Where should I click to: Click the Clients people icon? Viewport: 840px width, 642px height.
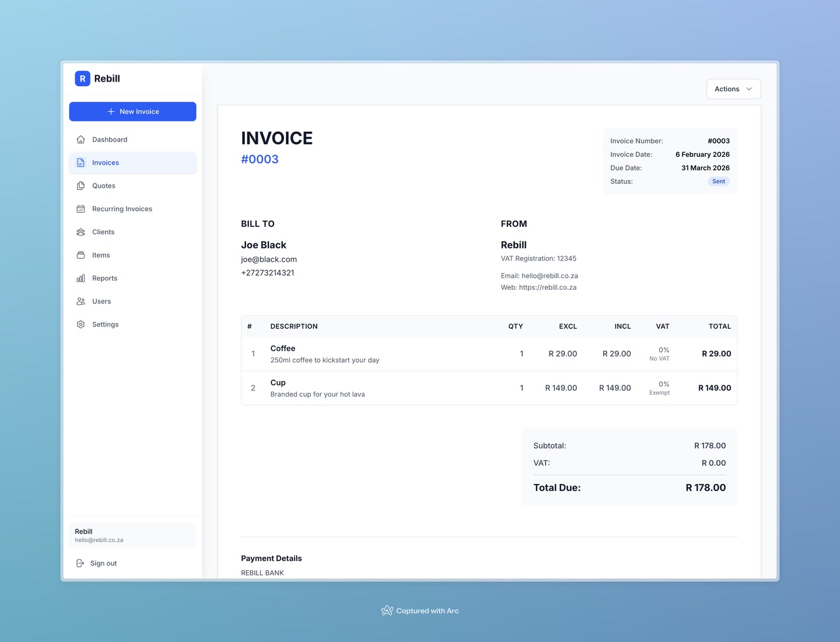[x=80, y=231]
